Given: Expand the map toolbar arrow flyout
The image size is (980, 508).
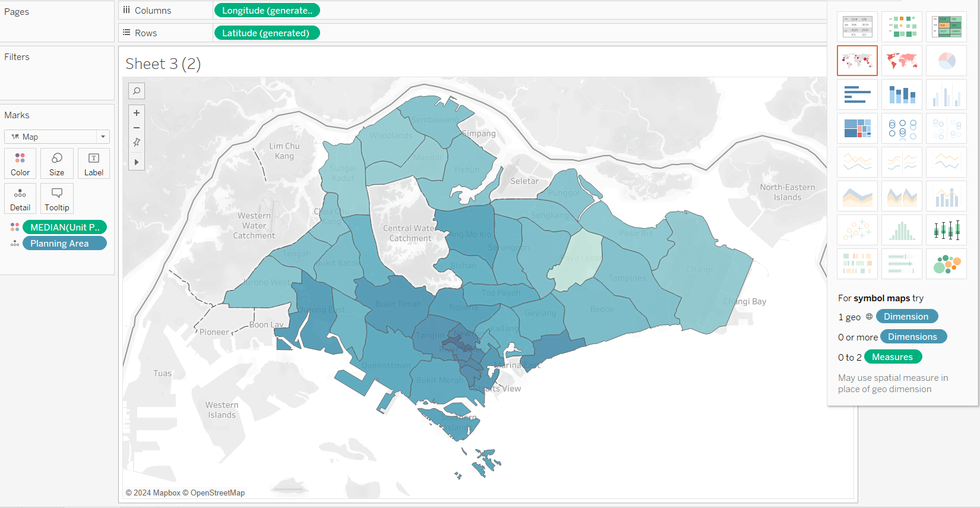Looking at the screenshot, I should coord(137,162).
